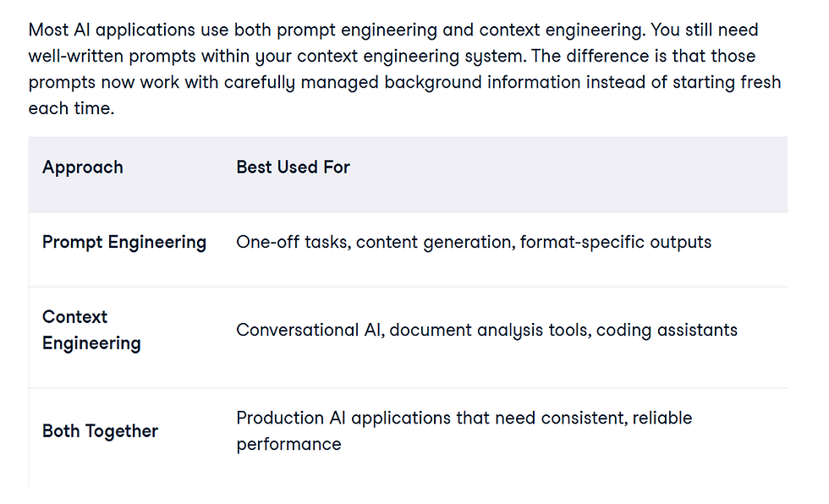This screenshot has height=504, width=829.
Task: Click 'context engineering system' in paragraph
Action: pyautogui.click(x=410, y=57)
